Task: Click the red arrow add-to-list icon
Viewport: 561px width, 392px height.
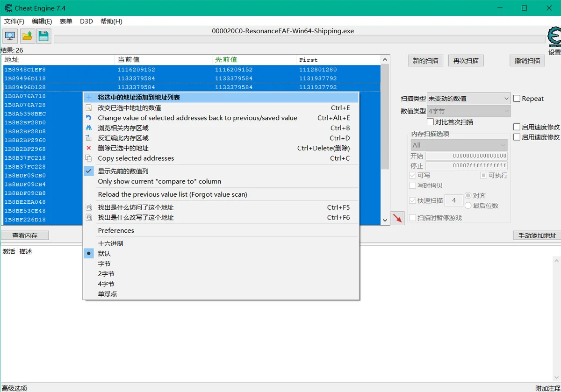Action: [x=397, y=218]
